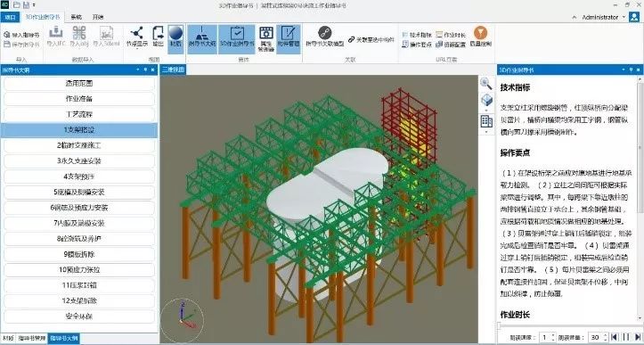Select 作业准备 in the outline
644x345 pixels.
click(79, 99)
